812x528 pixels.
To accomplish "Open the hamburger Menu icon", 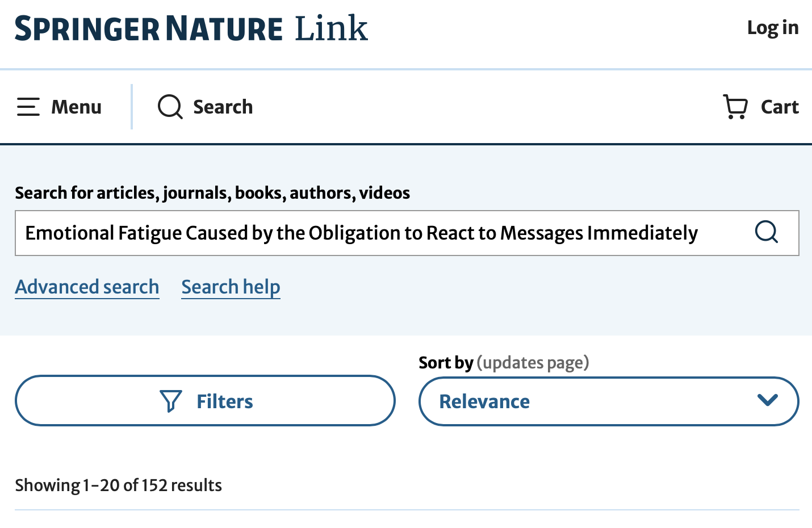I will click(28, 107).
